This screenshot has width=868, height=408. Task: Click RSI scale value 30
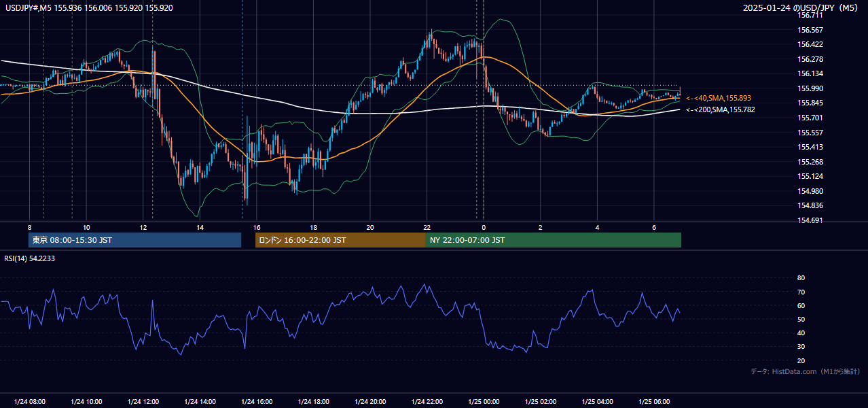pyautogui.click(x=801, y=347)
